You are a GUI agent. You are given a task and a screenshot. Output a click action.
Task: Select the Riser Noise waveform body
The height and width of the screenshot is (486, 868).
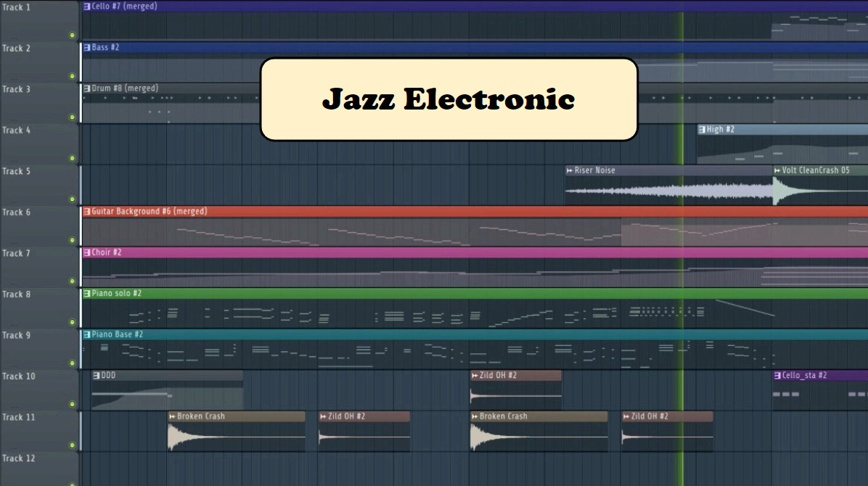point(668,191)
